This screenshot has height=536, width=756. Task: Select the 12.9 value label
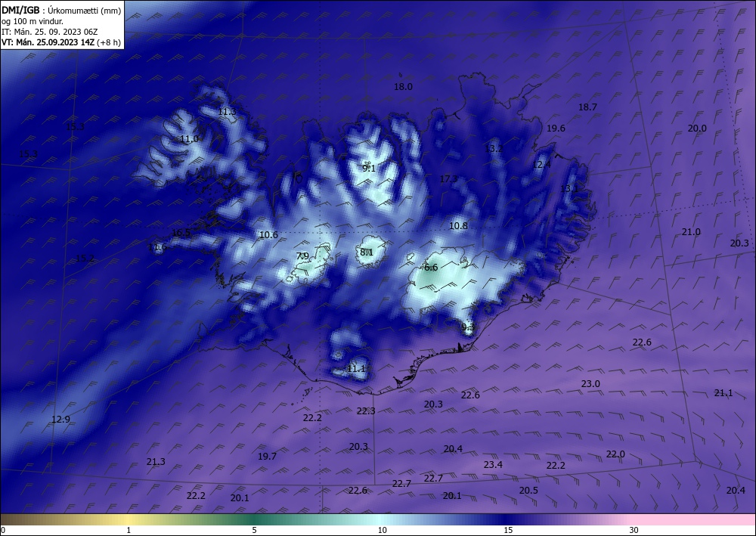[x=60, y=420]
